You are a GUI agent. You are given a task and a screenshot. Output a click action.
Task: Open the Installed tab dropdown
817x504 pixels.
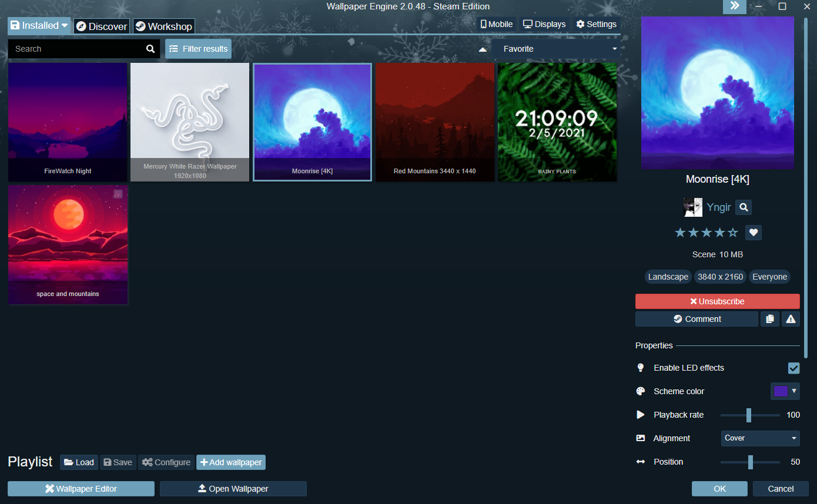(39, 26)
